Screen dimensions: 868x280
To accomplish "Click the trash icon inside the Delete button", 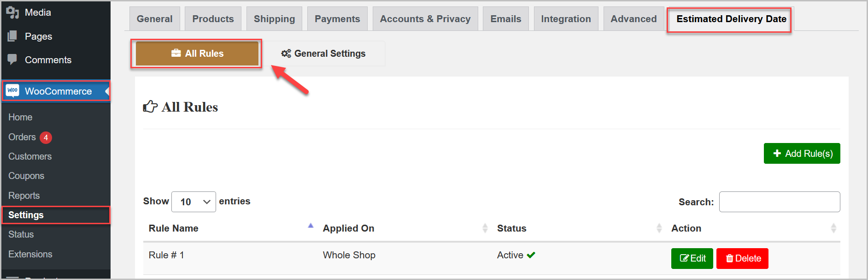I will pyautogui.click(x=730, y=258).
